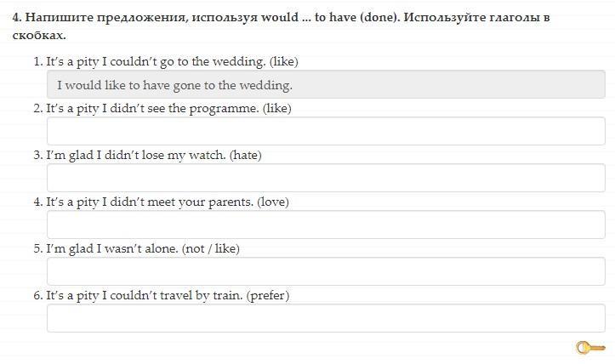Focus the empty field under 'I wasn't alone'
The image size is (615, 364).
pyautogui.click(x=326, y=272)
